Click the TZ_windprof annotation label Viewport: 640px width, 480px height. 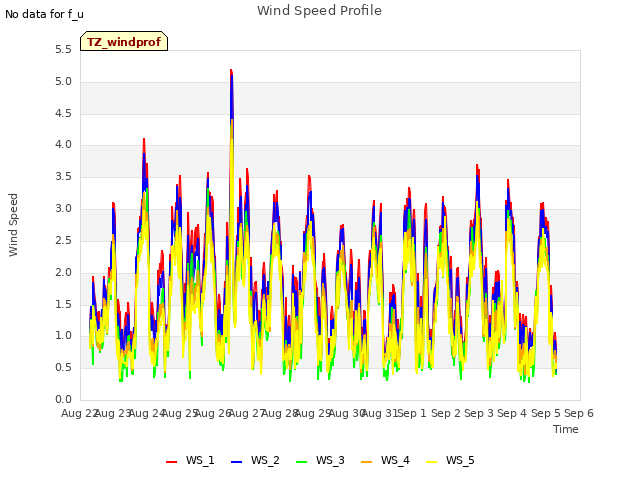pos(124,42)
